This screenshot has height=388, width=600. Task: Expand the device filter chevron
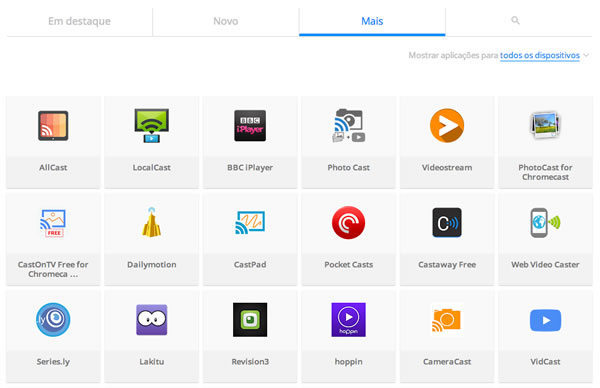(586, 55)
